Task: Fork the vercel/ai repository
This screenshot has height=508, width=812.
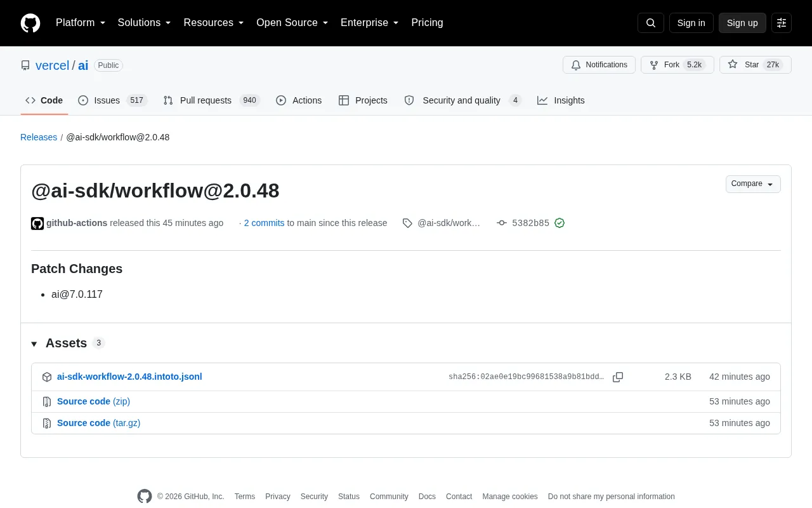Action: tap(678, 65)
